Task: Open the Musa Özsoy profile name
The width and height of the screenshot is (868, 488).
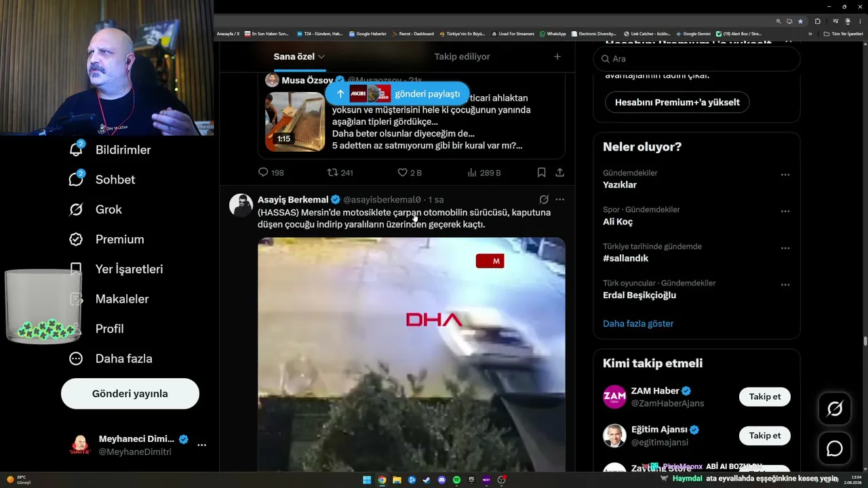Action: coord(307,80)
